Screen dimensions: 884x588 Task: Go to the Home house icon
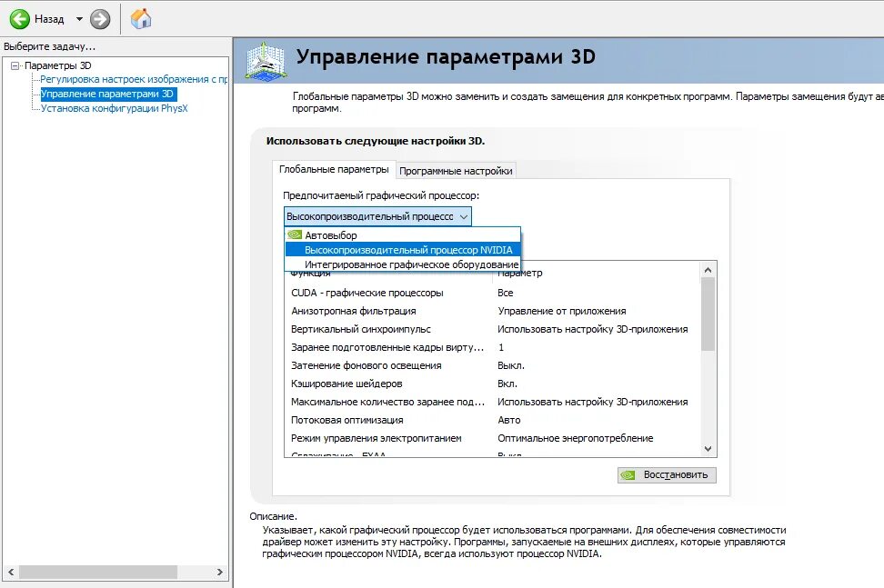click(141, 19)
